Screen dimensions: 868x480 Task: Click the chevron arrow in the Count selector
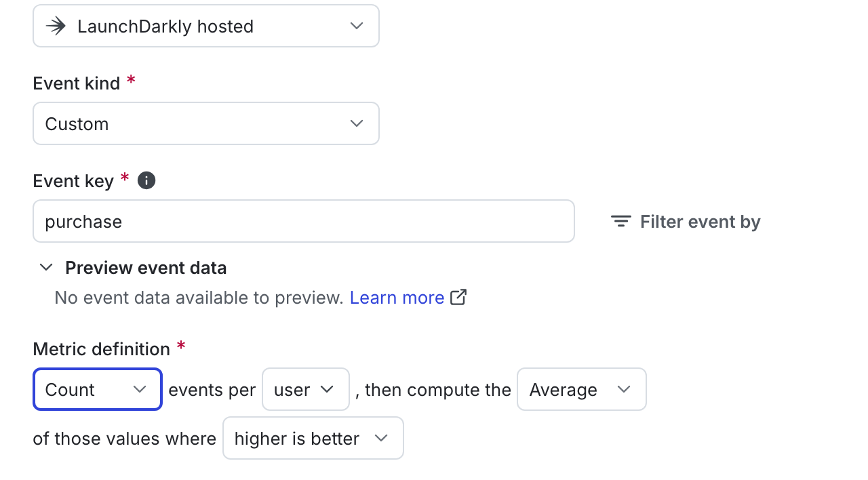[140, 389]
